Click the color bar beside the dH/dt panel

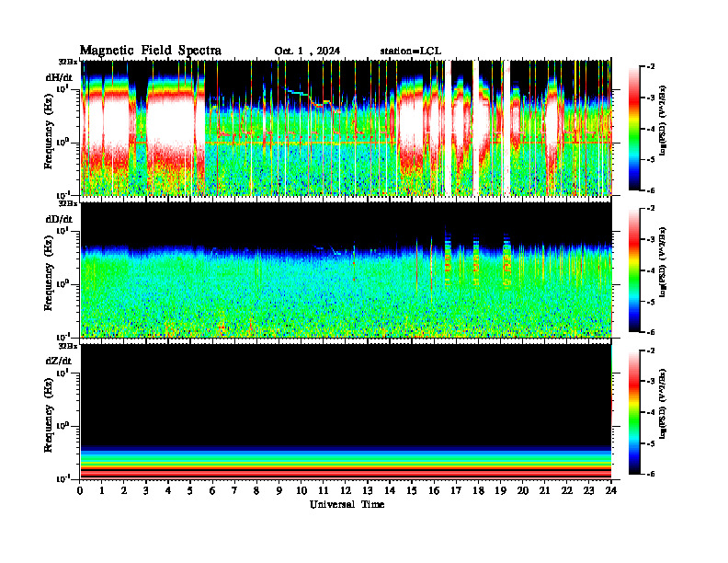(634, 129)
